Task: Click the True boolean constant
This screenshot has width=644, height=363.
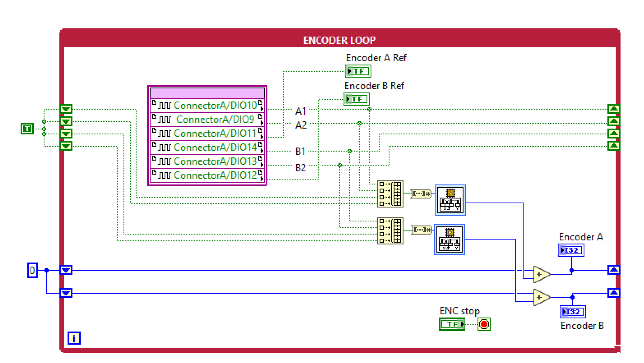Action: [x=27, y=129]
